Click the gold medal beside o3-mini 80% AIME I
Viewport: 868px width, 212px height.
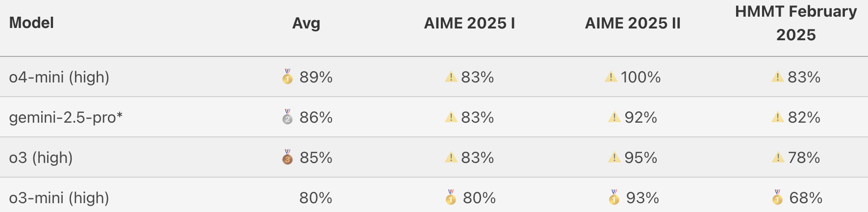(x=451, y=198)
